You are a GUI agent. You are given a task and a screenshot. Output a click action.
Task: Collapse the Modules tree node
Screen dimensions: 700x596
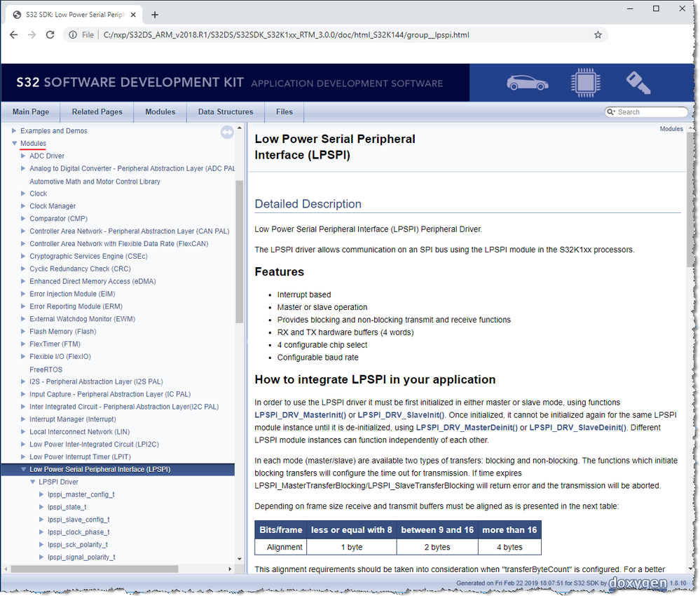click(x=14, y=144)
